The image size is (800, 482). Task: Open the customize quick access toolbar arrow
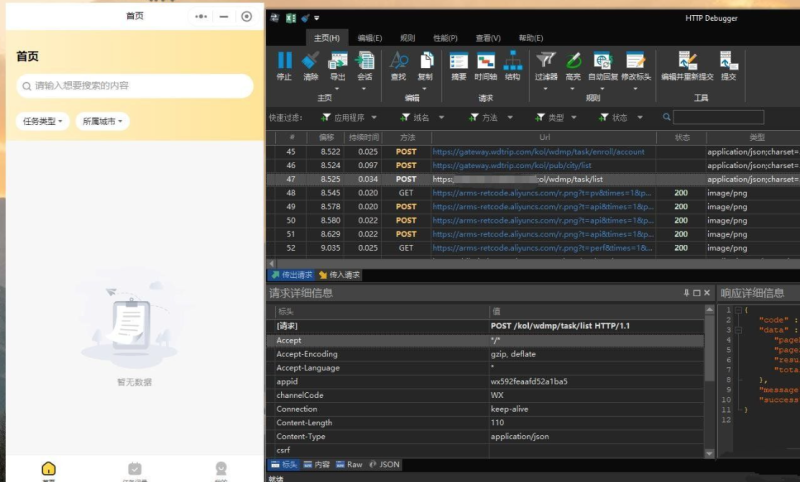pyautogui.click(x=317, y=18)
